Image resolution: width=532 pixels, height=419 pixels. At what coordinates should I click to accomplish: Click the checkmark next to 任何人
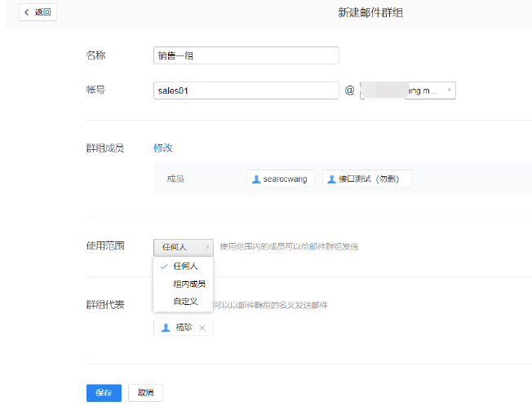point(164,267)
